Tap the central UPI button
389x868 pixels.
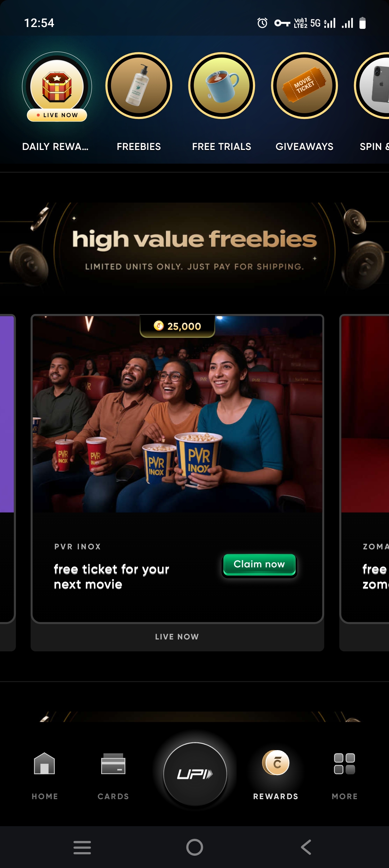195,774
